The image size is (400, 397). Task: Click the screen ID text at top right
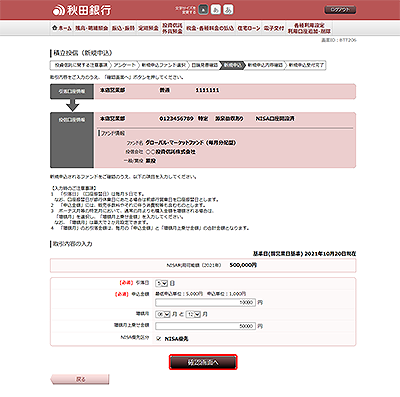[339, 40]
